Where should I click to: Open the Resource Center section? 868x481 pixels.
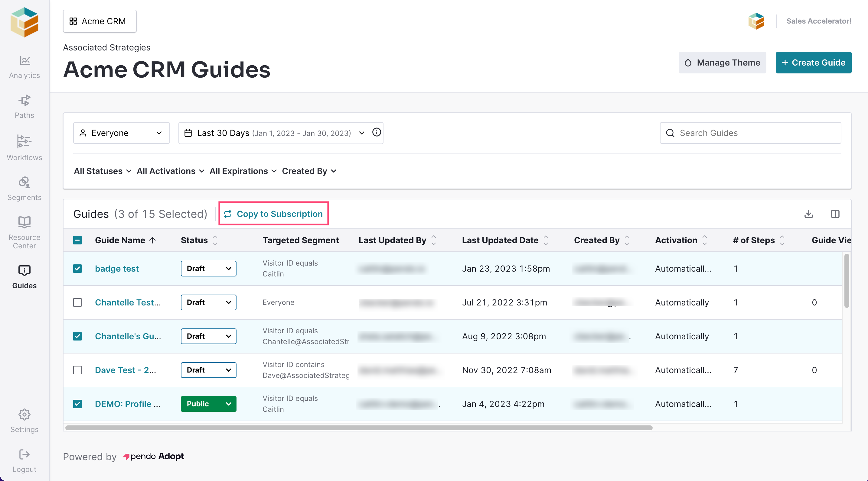(24, 232)
